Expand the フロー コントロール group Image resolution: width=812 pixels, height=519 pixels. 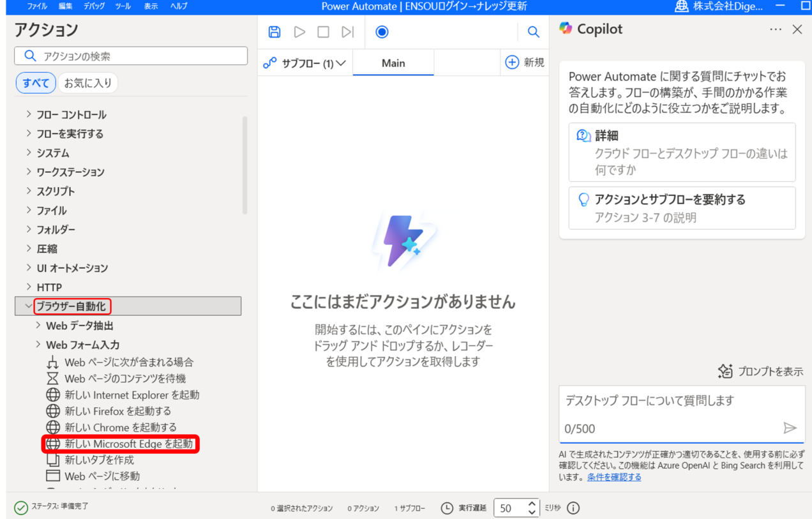[29, 114]
